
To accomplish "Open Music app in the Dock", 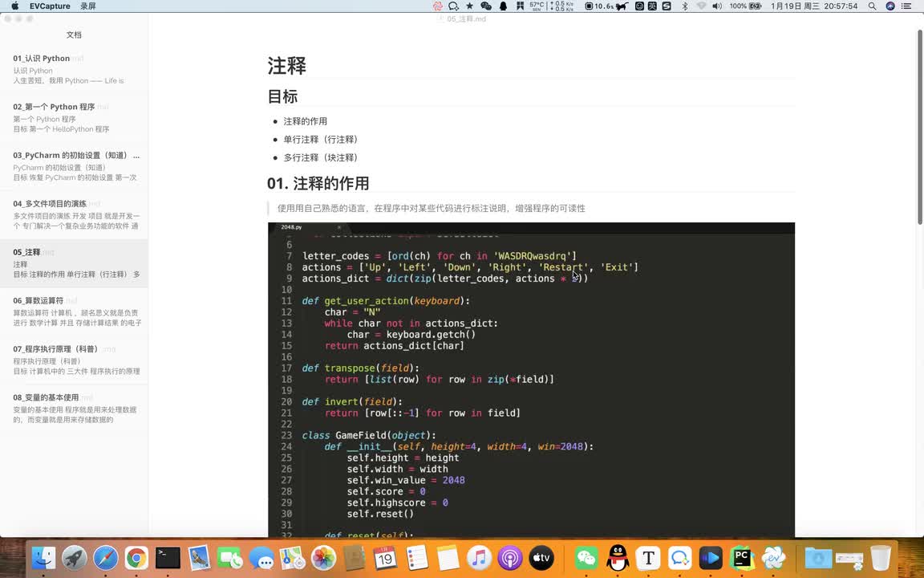I will coord(479,557).
